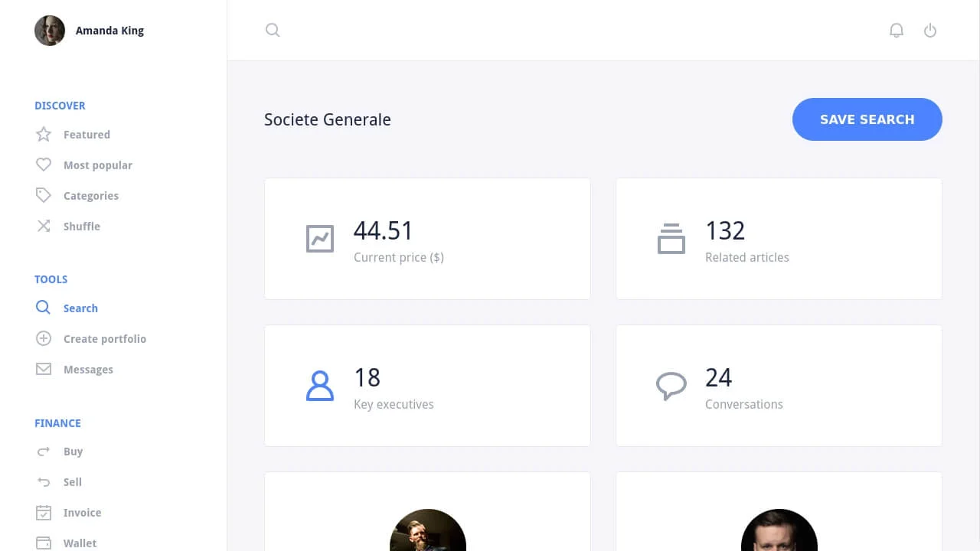Image resolution: width=980 pixels, height=551 pixels.
Task: Click the Featured star icon
Action: point(44,134)
